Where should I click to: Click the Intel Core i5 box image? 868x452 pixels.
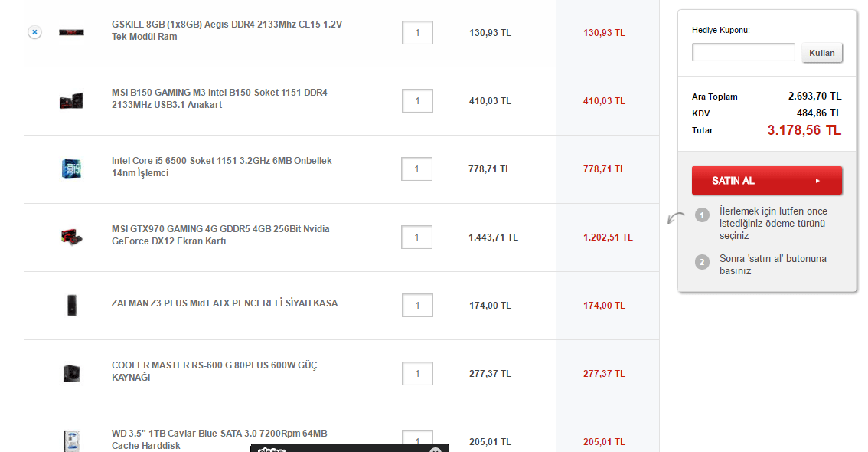pos(71,169)
